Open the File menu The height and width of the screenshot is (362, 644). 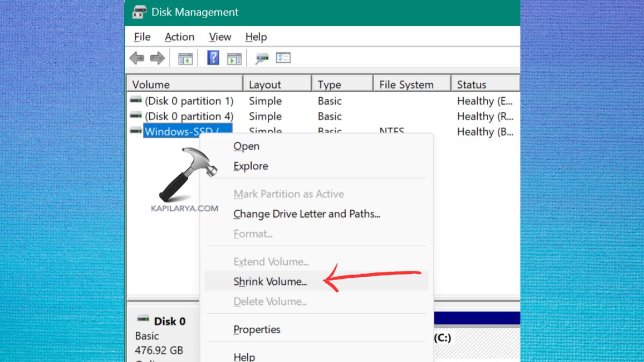[142, 37]
